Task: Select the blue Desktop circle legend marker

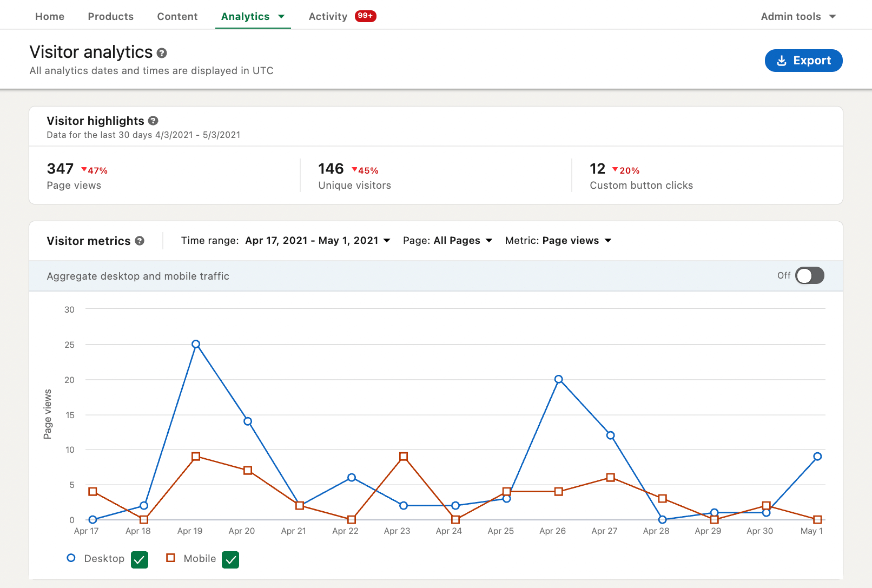Action: 70,558
